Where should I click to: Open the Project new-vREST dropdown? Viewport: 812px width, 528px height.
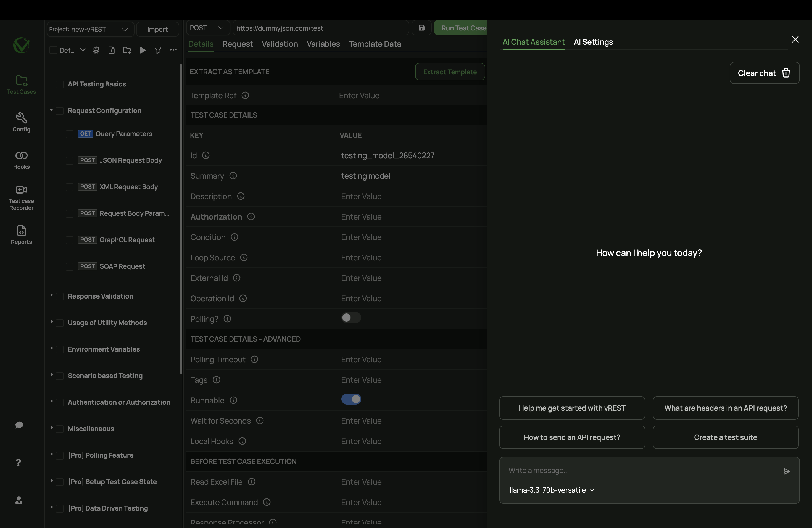(x=90, y=29)
